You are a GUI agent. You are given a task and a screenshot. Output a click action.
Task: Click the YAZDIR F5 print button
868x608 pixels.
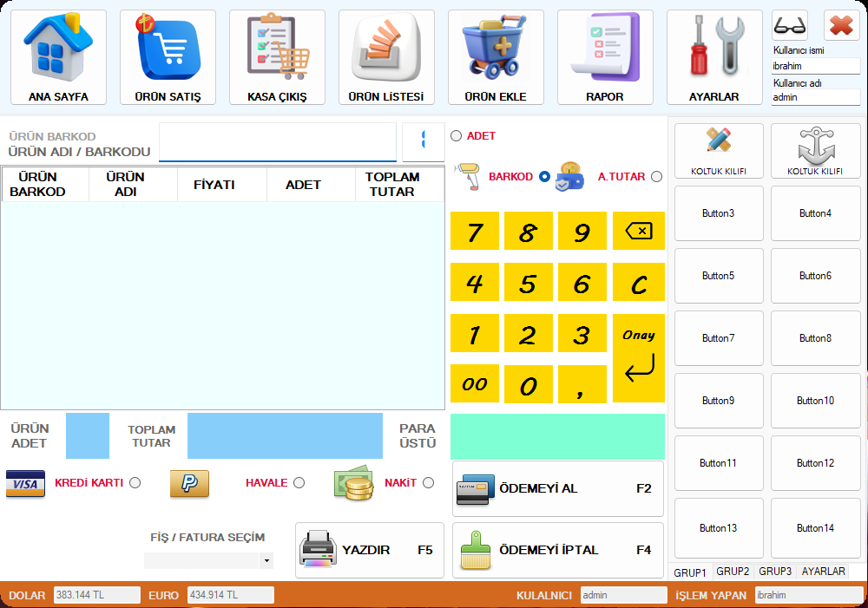369,550
